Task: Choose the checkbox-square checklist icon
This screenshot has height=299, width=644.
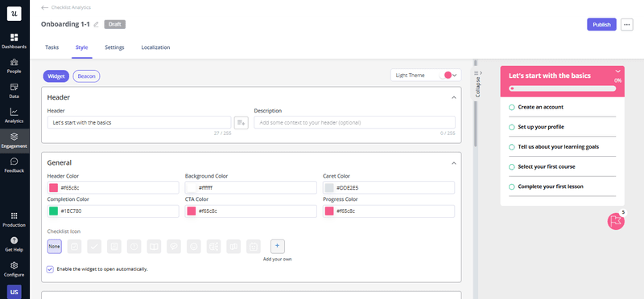Action: point(74,247)
